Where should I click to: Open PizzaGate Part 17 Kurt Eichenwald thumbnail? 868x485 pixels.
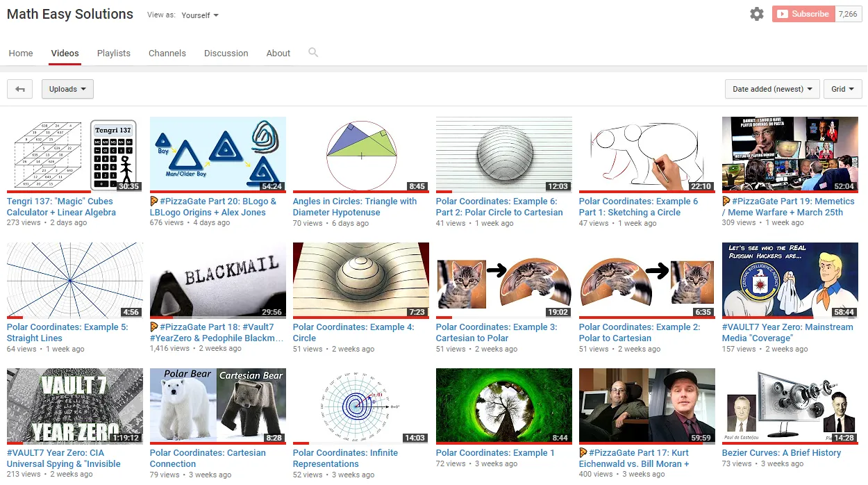(x=647, y=406)
